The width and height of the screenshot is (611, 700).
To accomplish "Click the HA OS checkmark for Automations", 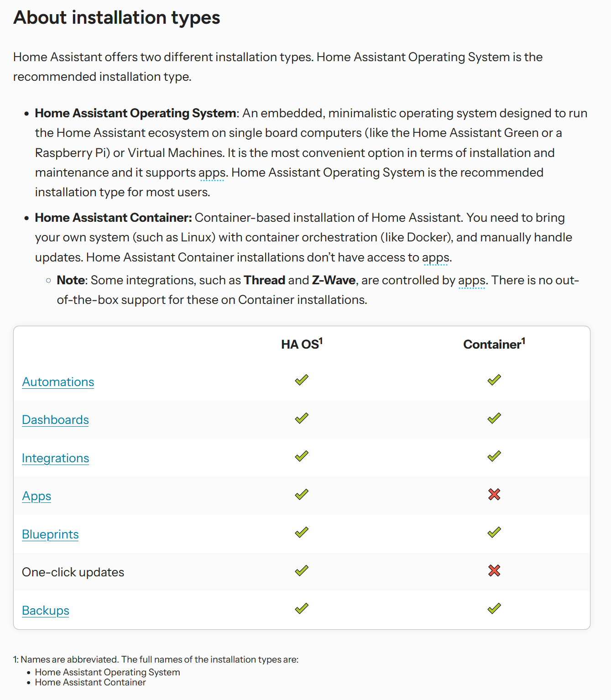I will point(302,380).
